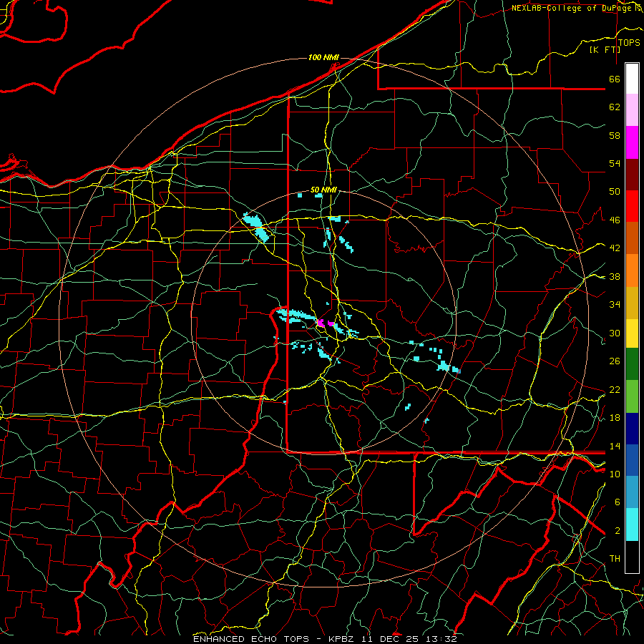Image resolution: width=644 pixels, height=644 pixels.
Task: Select the dark green legend swatch
Action: [x=632, y=364]
